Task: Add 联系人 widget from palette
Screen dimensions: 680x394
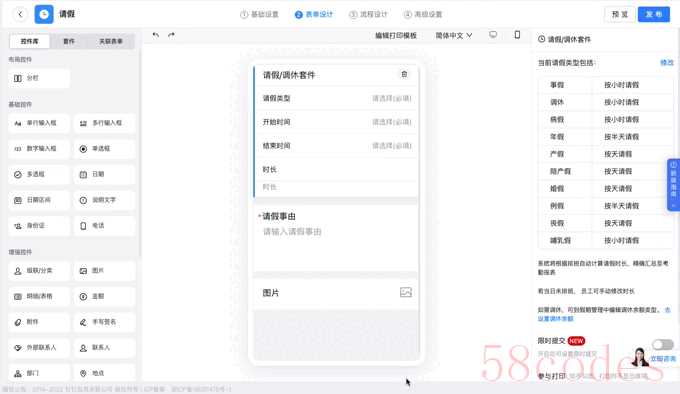Action: click(105, 348)
